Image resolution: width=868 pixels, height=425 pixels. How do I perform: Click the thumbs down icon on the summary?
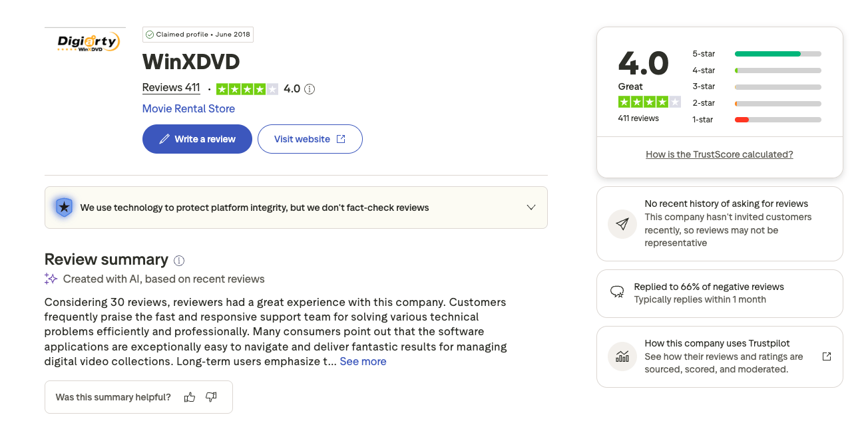coord(211,397)
